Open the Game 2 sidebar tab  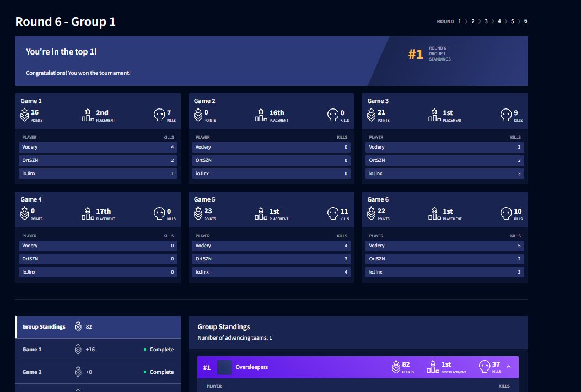98,372
